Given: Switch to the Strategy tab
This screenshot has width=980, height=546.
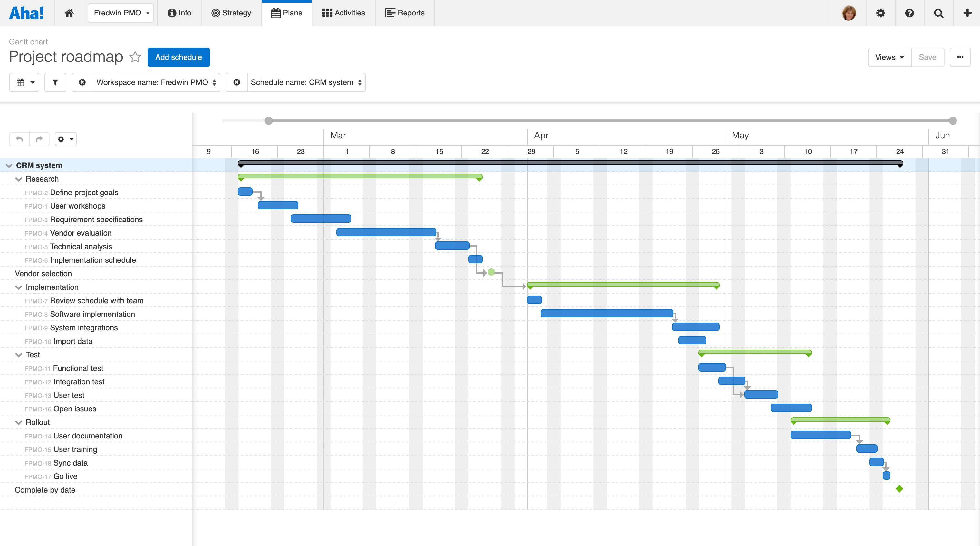Looking at the screenshot, I should (231, 13).
